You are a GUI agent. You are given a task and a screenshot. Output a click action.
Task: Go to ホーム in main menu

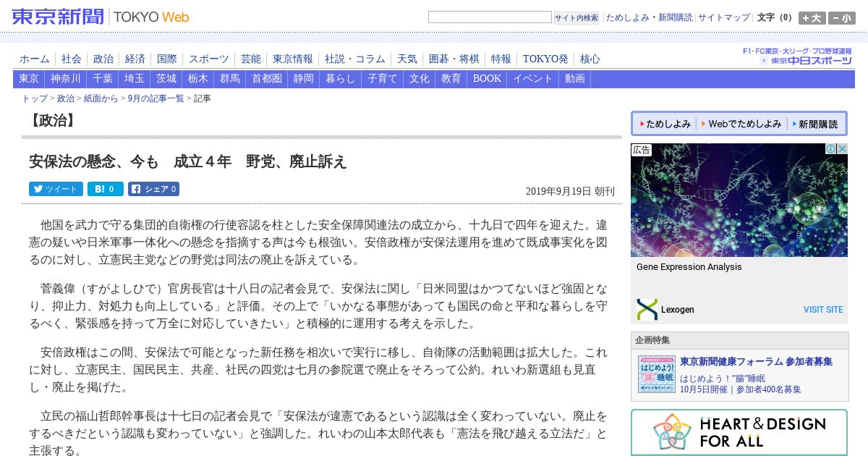[x=35, y=59]
